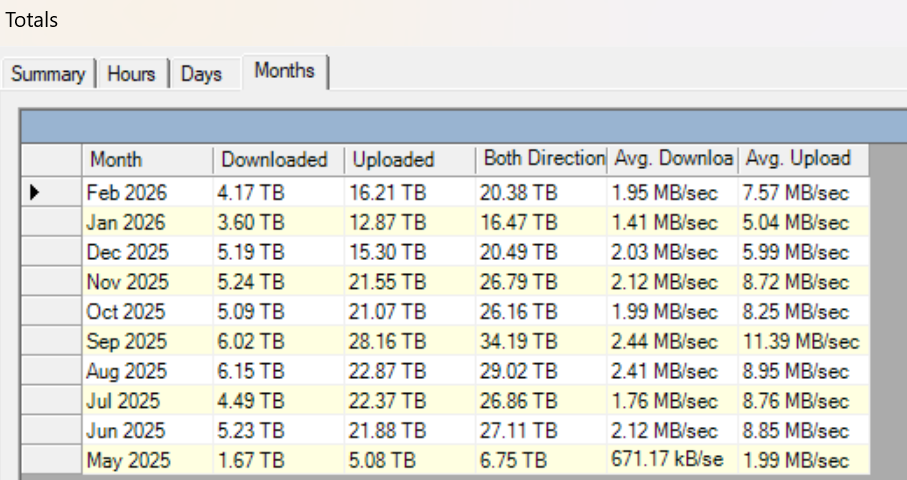Click the 1.76 MB/sec average download cell
This screenshot has width=907, height=480.
pyautogui.click(x=672, y=401)
